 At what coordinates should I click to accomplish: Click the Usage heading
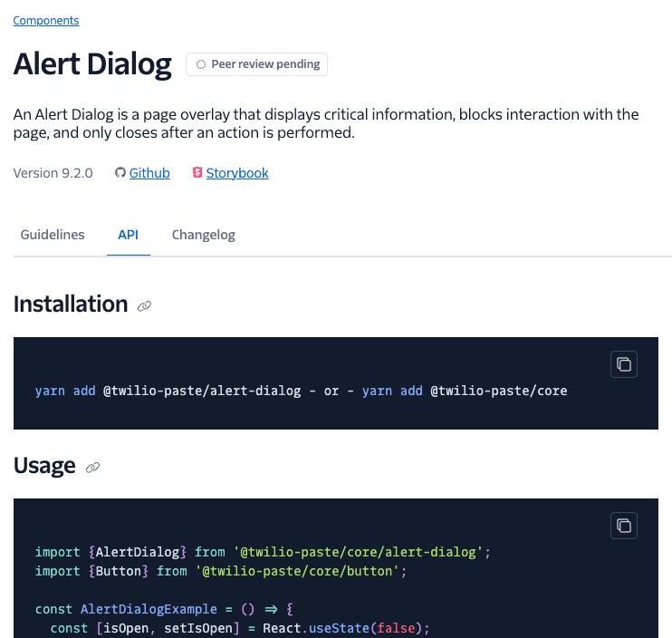coord(44,465)
